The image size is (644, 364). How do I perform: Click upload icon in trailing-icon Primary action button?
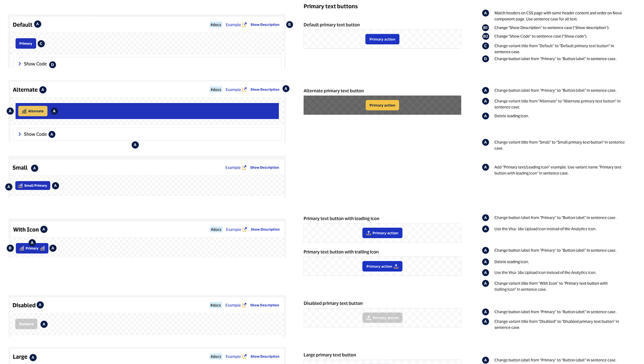tap(396, 267)
